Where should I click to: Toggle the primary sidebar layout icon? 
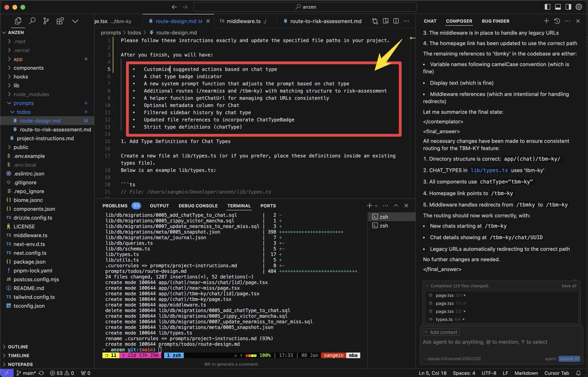point(547,7)
